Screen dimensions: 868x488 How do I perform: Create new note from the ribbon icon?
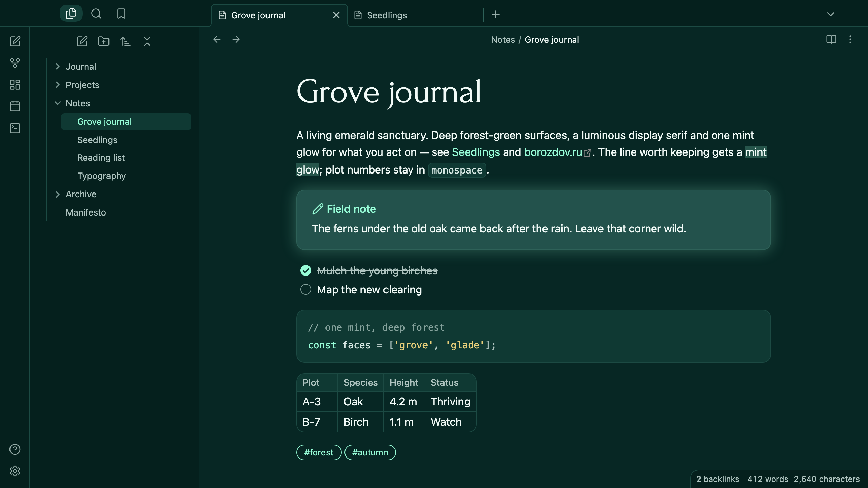tap(15, 41)
